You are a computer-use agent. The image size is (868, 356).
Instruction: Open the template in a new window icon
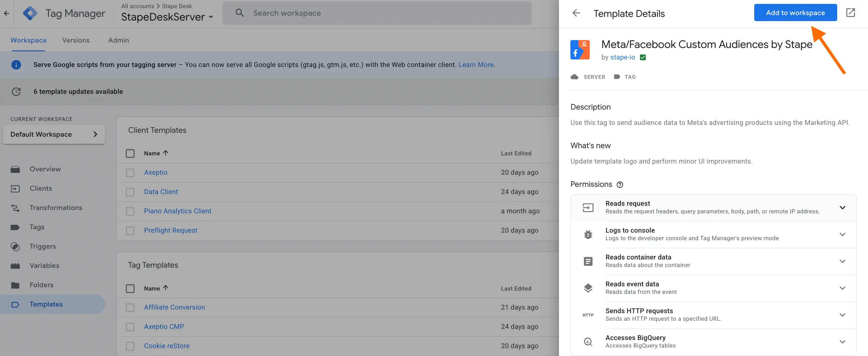[851, 12]
